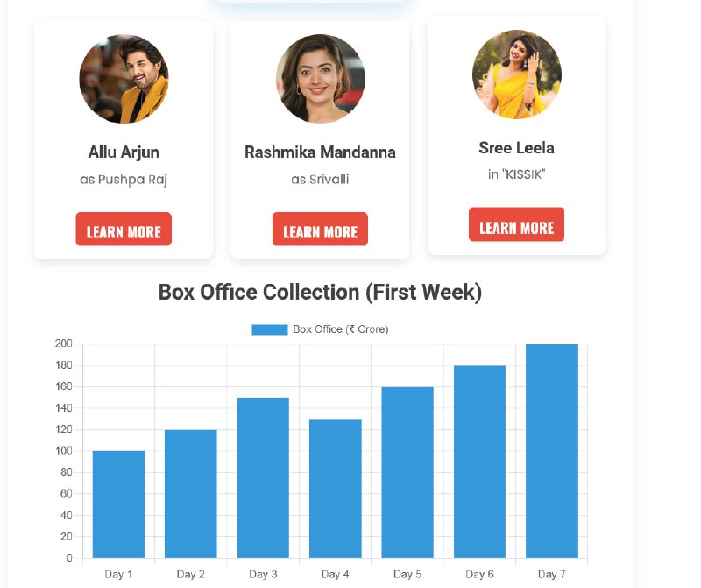Select the Day 1 bar in chart
This screenshot has width=701, height=588.
point(118,505)
